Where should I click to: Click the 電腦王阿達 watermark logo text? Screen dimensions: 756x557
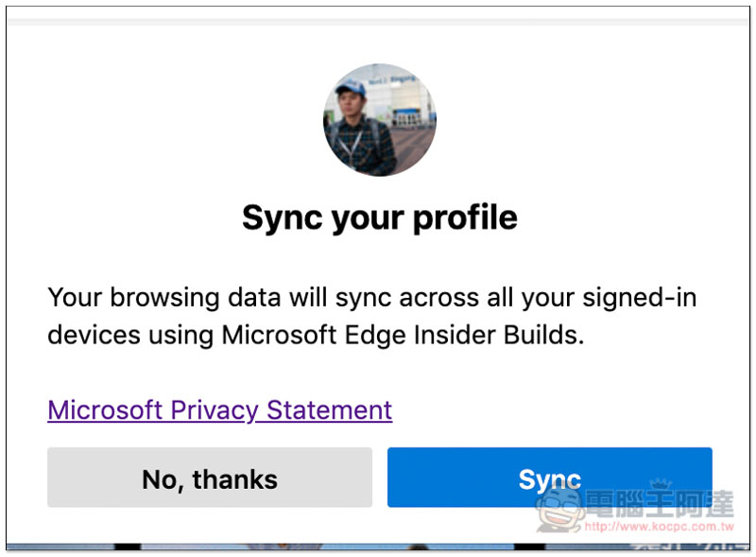(x=660, y=503)
